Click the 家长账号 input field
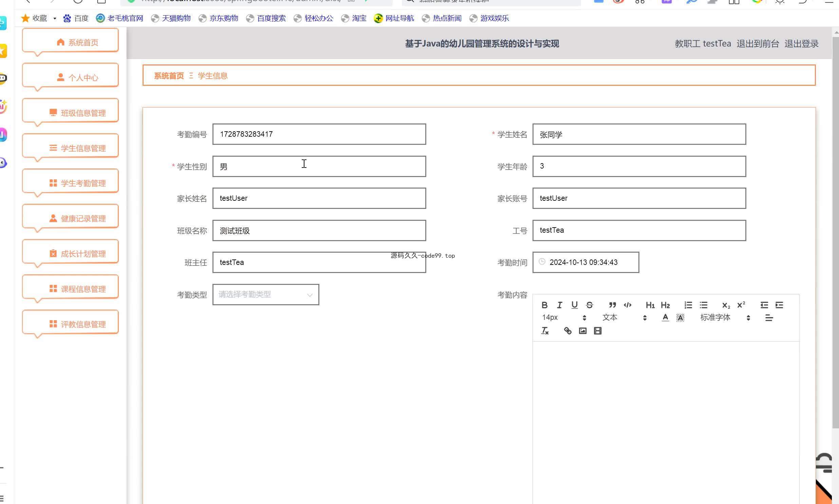Viewport: 839px width, 504px height. coord(639,198)
